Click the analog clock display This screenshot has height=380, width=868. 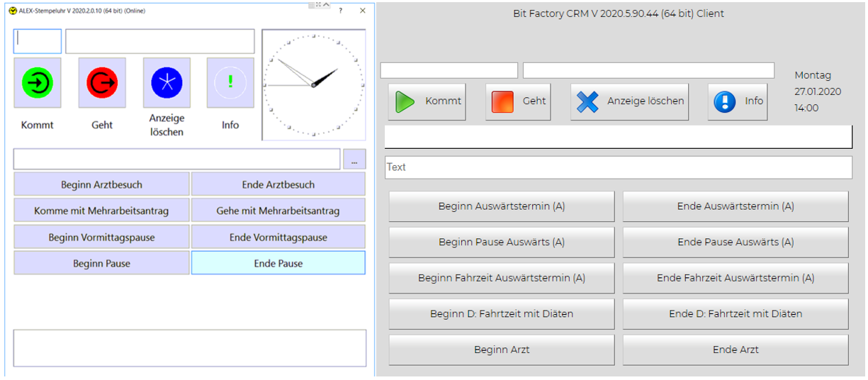click(x=313, y=84)
